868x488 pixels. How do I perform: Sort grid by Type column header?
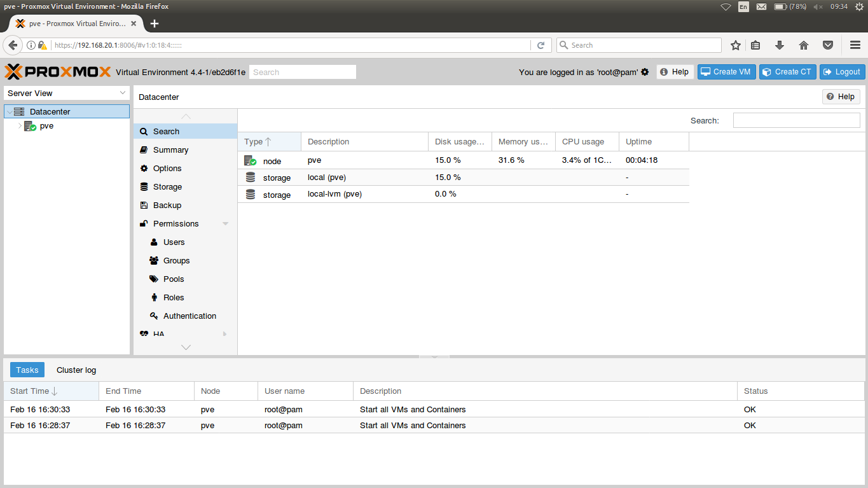point(270,142)
